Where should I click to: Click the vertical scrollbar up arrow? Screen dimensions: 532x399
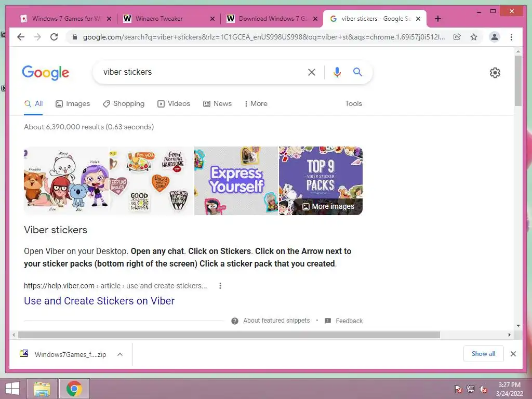click(x=518, y=51)
